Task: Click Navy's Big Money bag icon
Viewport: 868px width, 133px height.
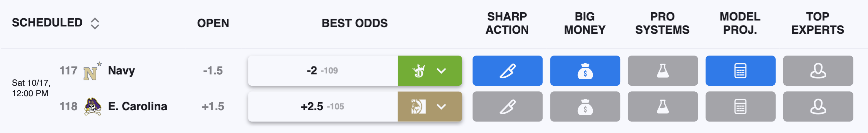Action: pyautogui.click(x=585, y=70)
